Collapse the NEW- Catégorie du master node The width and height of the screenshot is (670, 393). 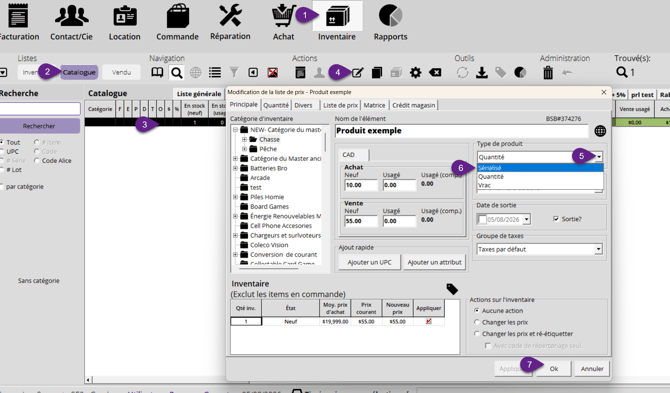click(x=235, y=129)
